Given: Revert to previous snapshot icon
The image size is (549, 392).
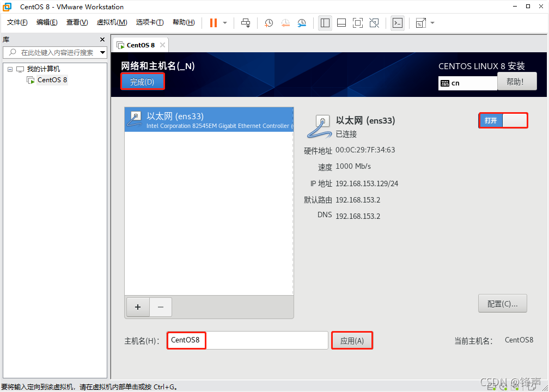Looking at the screenshot, I should click(285, 23).
